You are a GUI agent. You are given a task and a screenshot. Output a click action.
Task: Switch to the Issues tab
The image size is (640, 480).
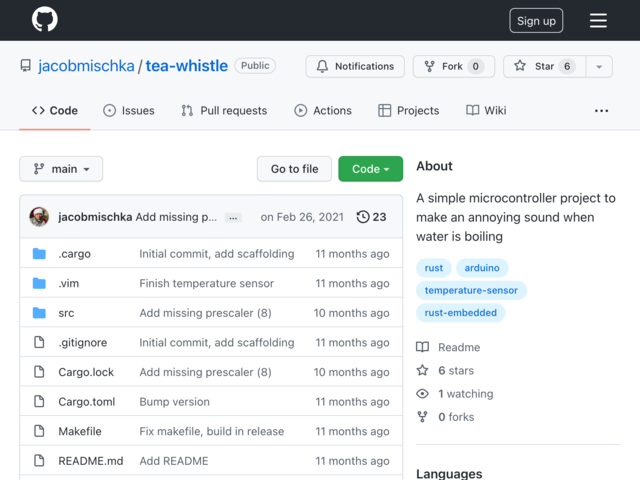(x=129, y=111)
